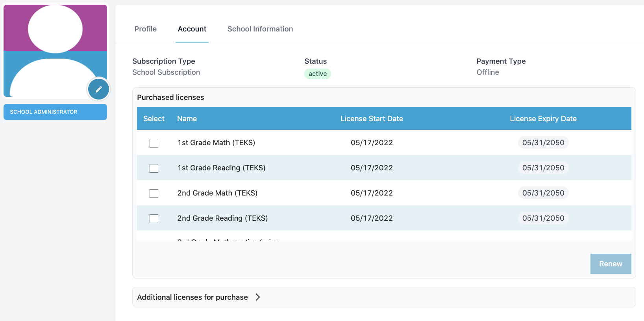Click the Name column header
This screenshot has height=321, width=644.
187,119
